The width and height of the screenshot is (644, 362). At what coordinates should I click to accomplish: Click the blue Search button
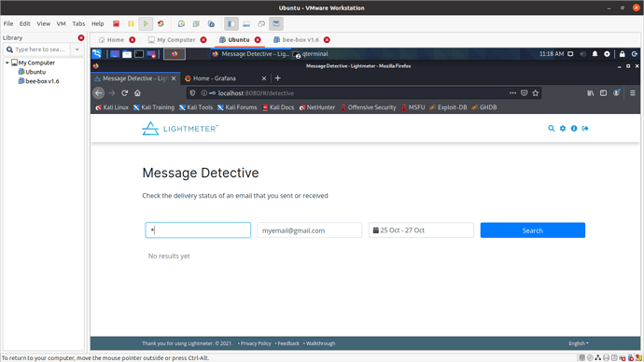(x=533, y=230)
